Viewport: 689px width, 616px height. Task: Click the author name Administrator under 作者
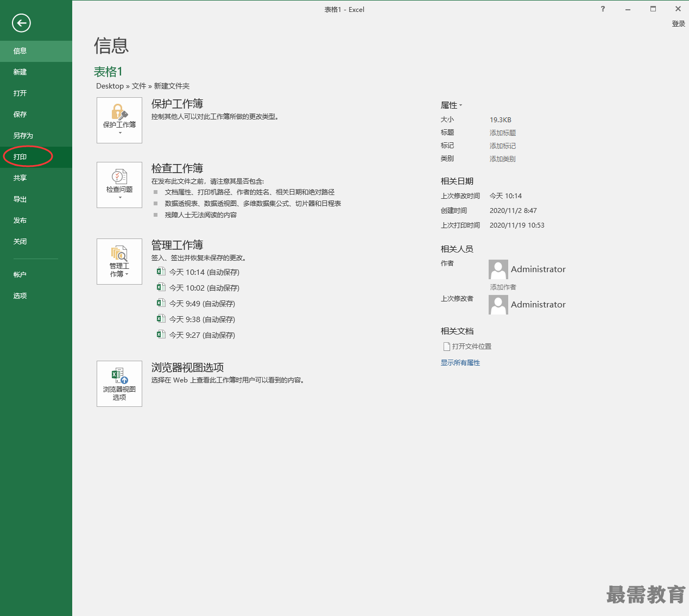pos(538,269)
